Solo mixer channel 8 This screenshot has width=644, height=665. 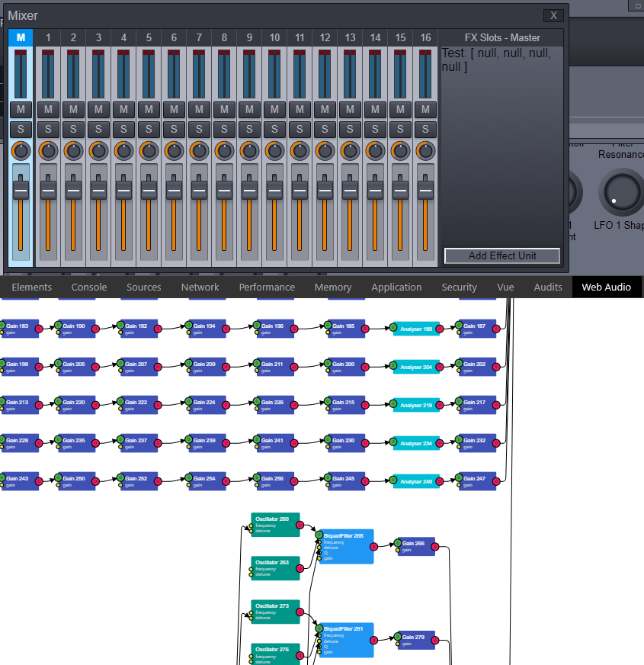(224, 129)
